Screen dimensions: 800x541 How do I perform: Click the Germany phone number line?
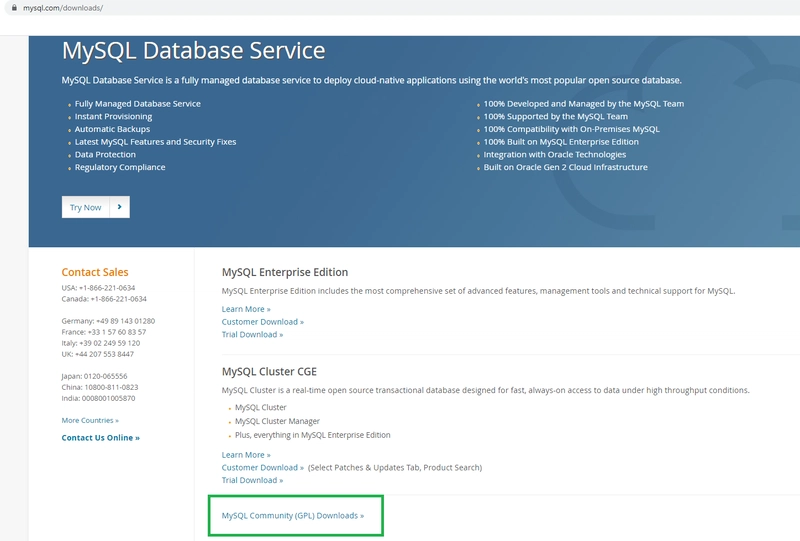coord(108,321)
